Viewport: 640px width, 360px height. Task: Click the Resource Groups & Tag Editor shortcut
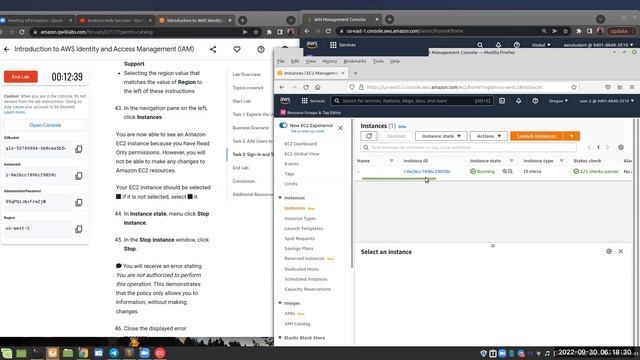(311, 112)
